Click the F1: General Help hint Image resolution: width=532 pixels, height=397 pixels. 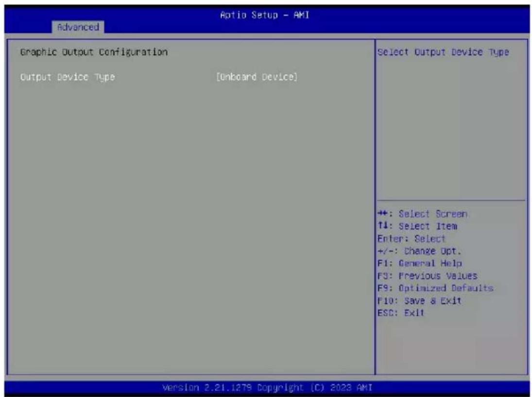click(x=420, y=264)
